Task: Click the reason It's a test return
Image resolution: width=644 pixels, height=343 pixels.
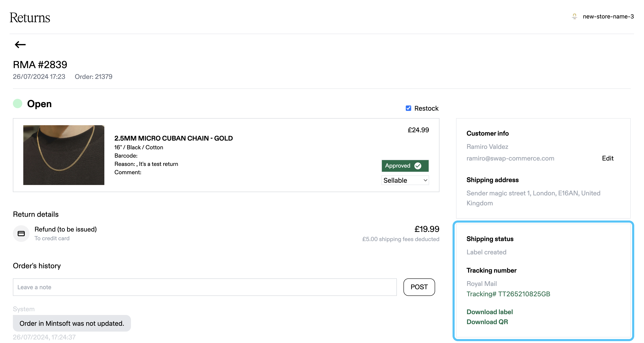Action: coord(158,164)
